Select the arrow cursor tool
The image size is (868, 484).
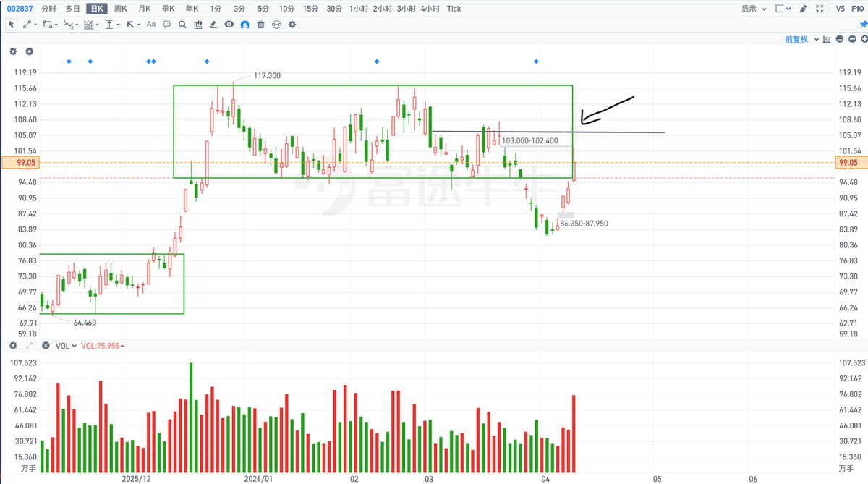click(11, 25)
